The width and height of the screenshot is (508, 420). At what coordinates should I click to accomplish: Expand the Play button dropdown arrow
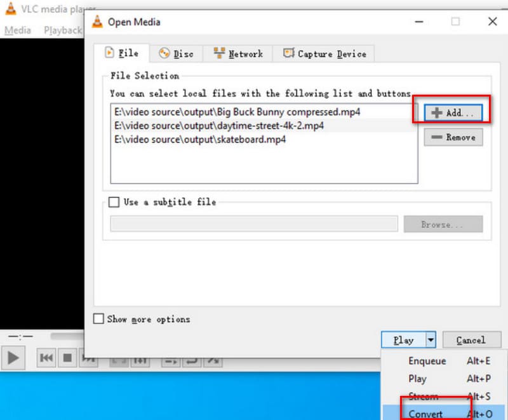tap(431, 340)
